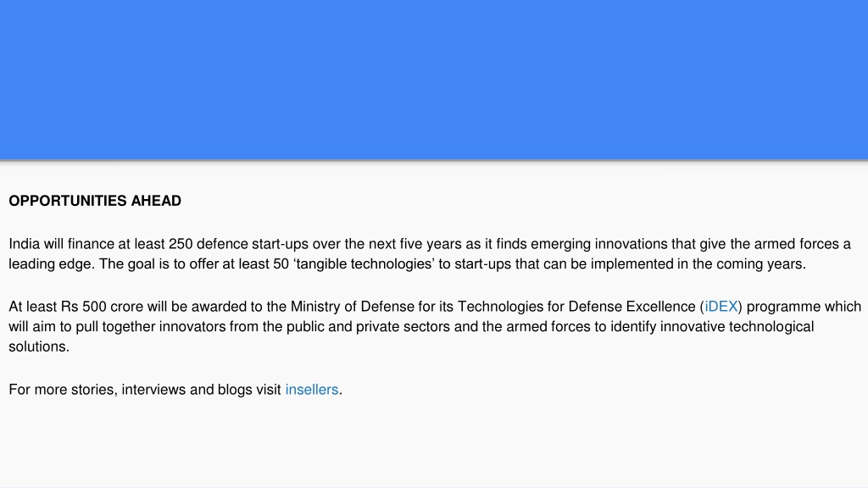Click the OPPORTUNITIES AHEAD heading

[95, 201]
